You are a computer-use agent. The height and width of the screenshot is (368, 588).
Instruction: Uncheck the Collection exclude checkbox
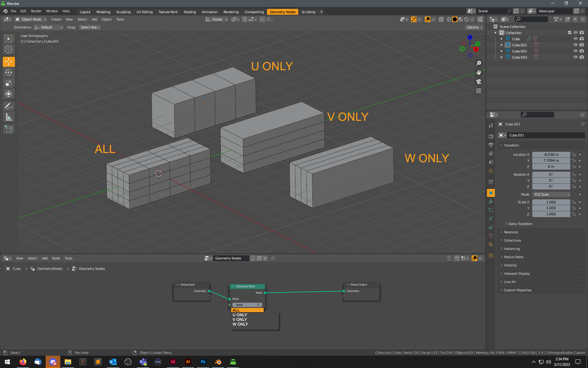(x=570, y=33)
